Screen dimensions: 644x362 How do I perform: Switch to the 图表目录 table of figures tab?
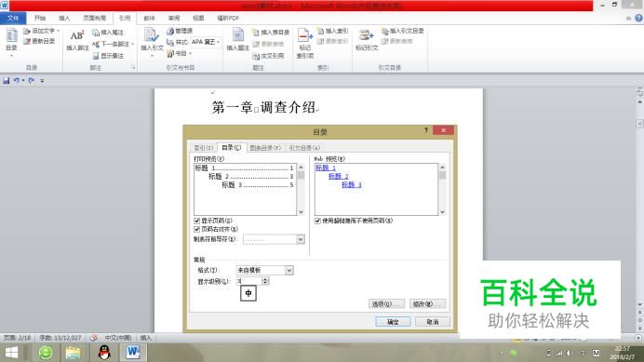(265, 148)
